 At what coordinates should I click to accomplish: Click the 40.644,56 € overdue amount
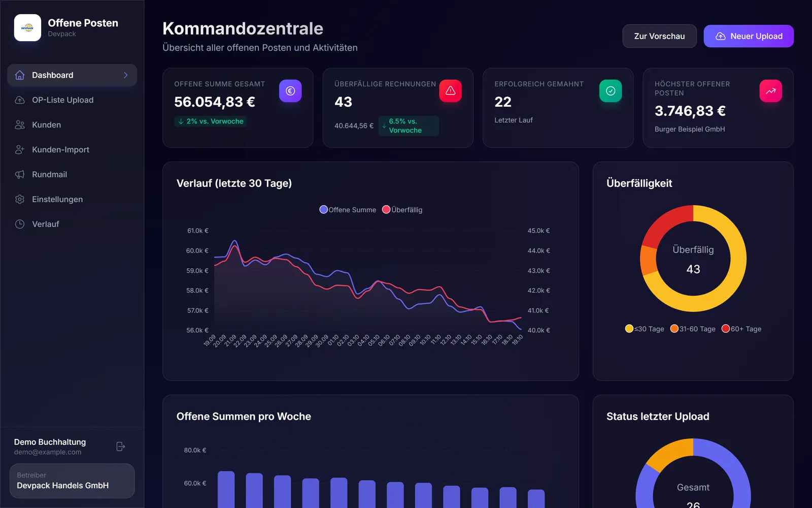click(354, 126)
